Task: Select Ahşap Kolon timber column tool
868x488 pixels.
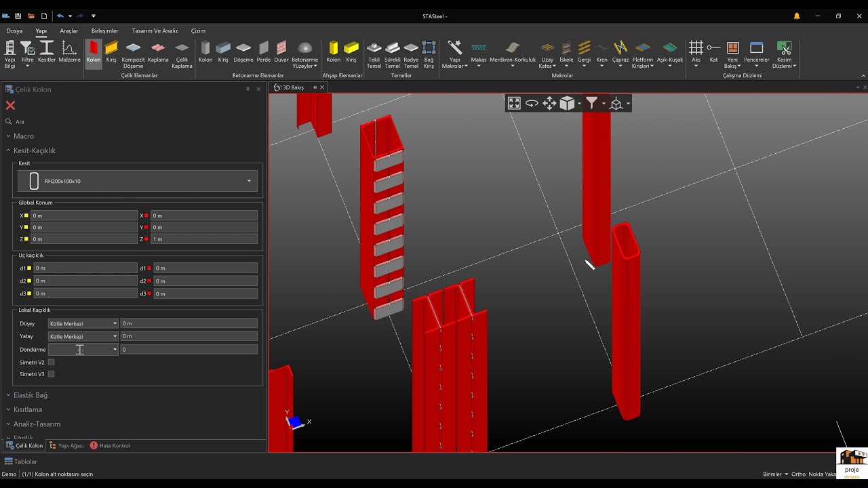Action: (x=334, y=52)
